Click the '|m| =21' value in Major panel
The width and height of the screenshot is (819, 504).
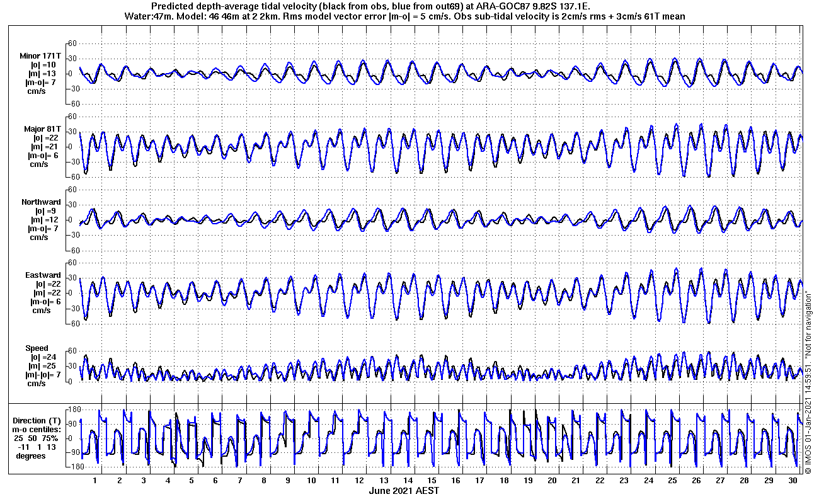coord(45,147)
